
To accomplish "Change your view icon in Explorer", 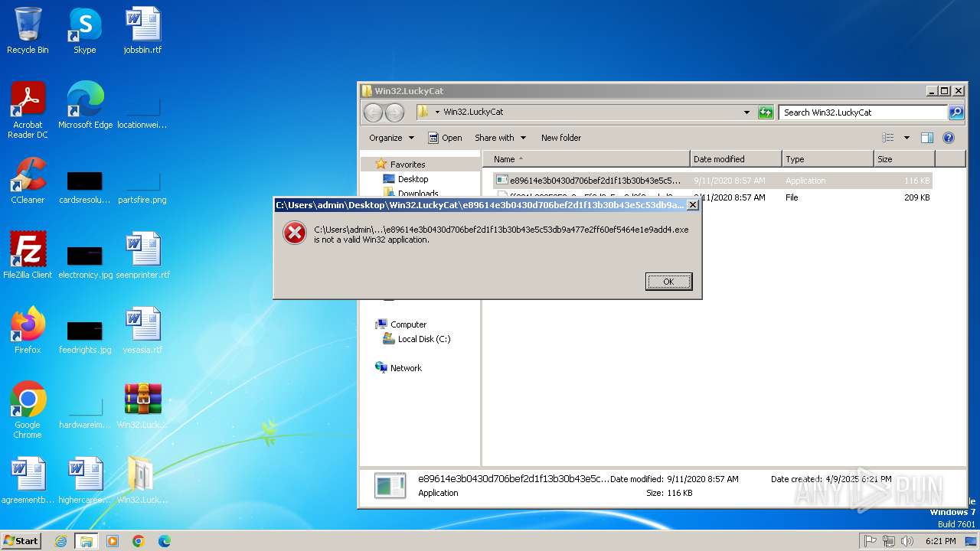I will point(888,138).
